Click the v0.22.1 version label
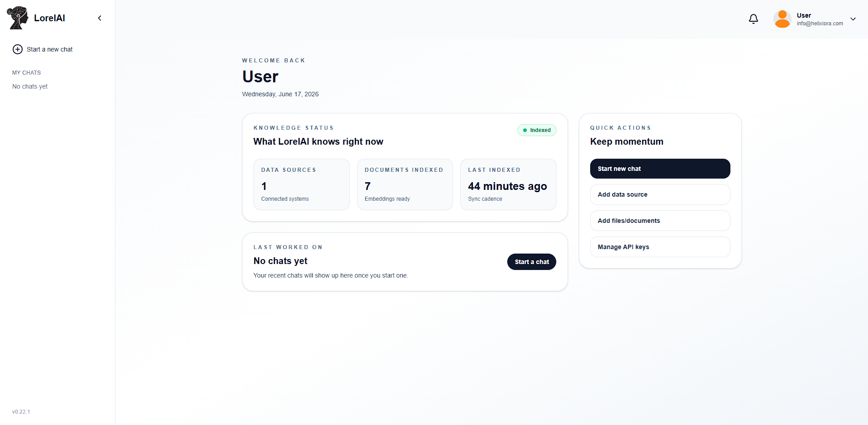This screenshot has height=425, width=868. tap(21, 412)
